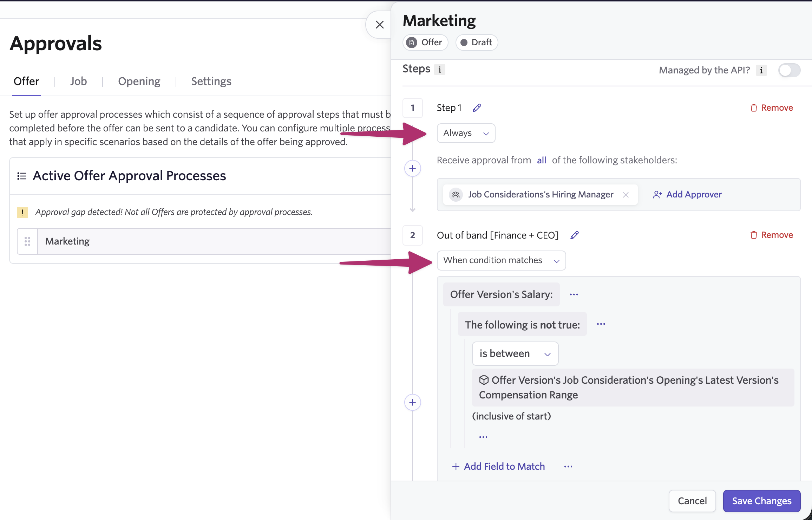The width and height of the screenshot is (812, 520).
Task: Switch to the Job tab
Action: [x=78, y=81]
